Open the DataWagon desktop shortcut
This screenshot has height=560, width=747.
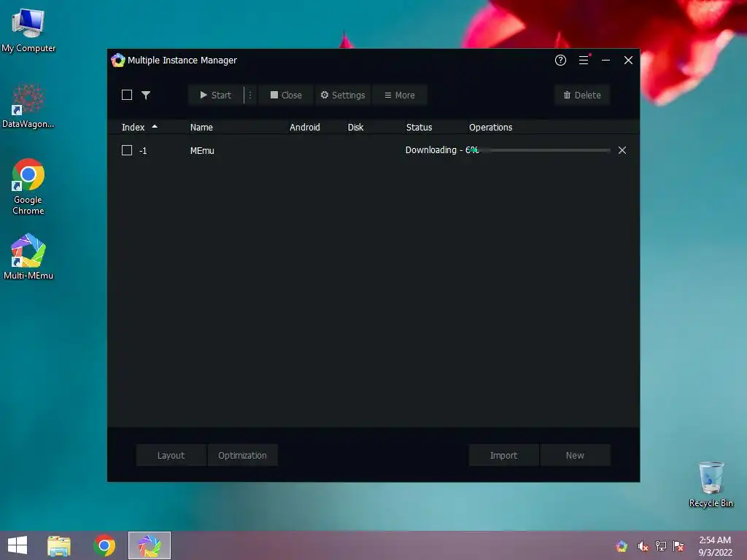28,106
